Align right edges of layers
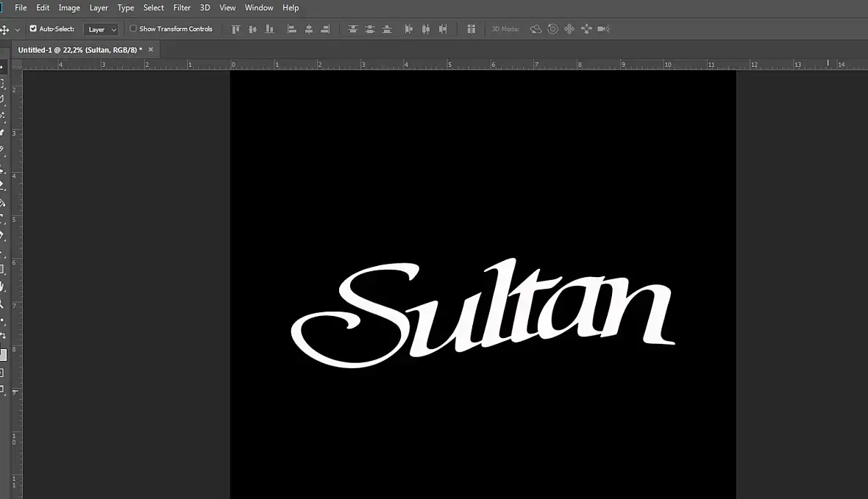Viewport: 868px width, 499px height. 325,29
